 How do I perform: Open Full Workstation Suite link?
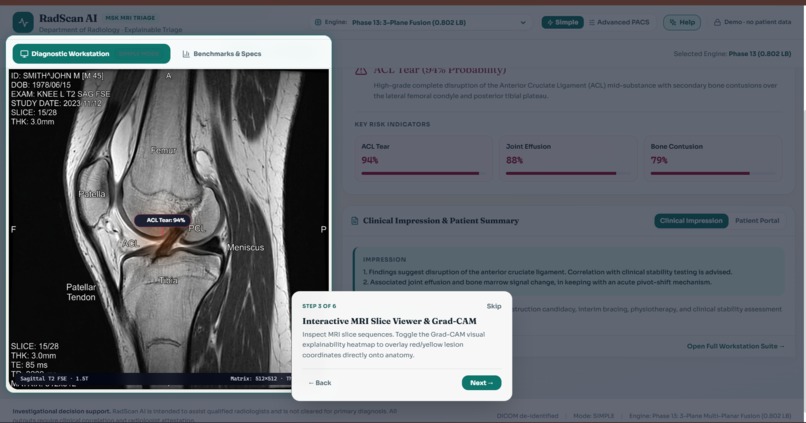click(x=736, y=346)
